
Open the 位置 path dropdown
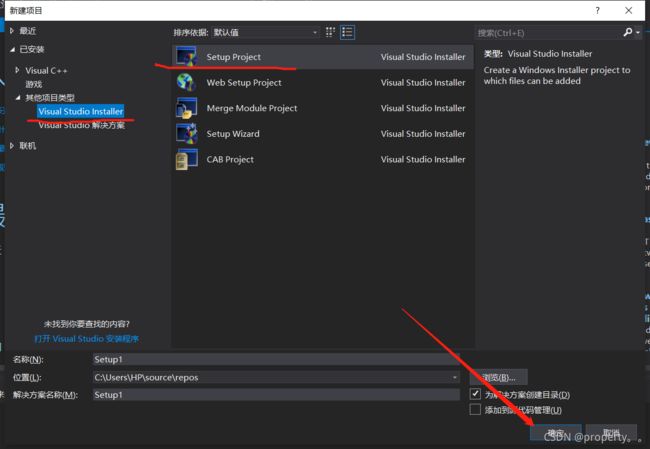coord(455,377)
